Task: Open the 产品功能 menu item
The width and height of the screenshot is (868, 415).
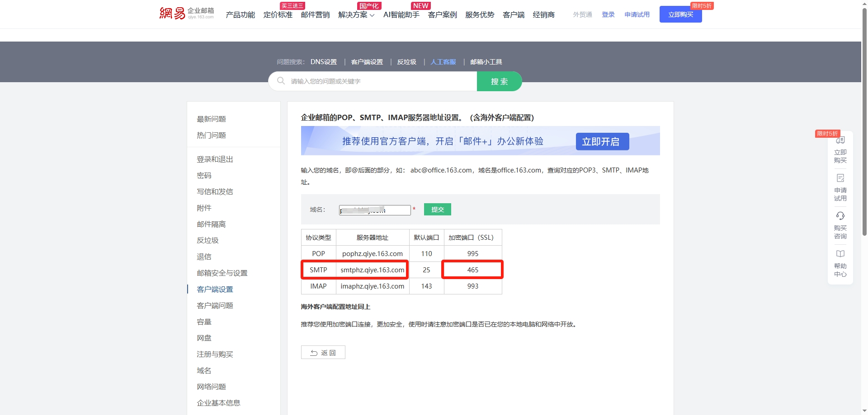Action: tap(241, 15)
